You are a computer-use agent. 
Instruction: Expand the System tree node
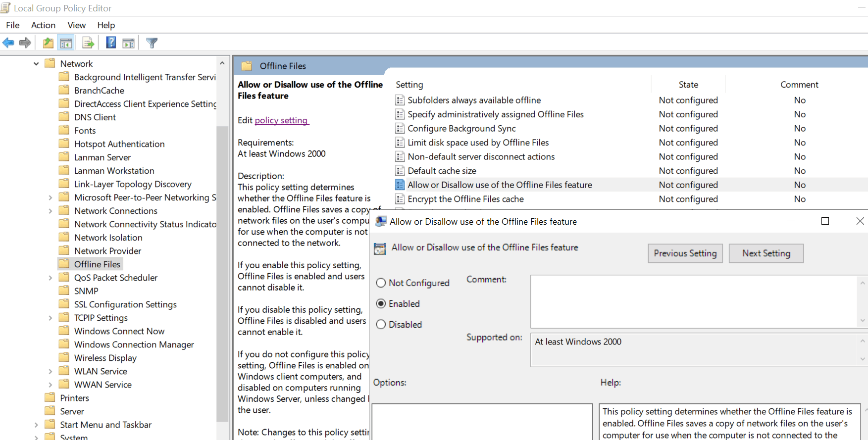36,438
